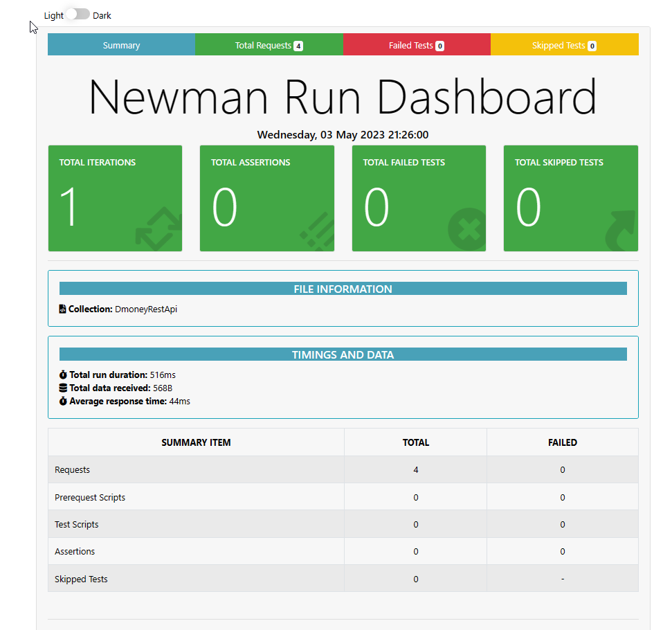Click the DmoneyRestApi collection name

point(147,309)
